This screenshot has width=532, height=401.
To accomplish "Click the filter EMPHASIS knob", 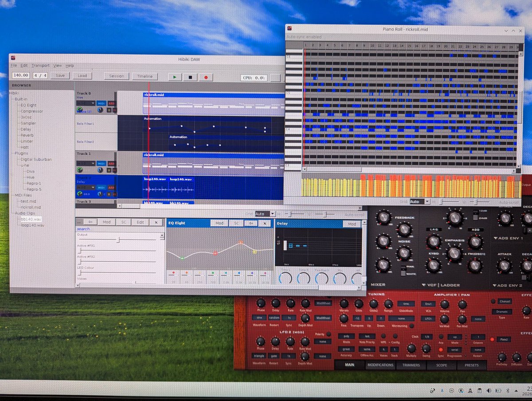I will 454,254.
